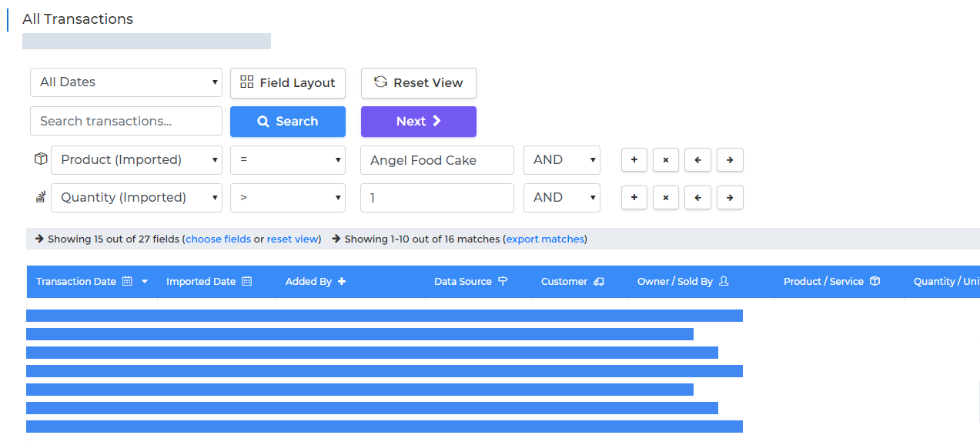The height and width of the screenshot is (445, 980).
Task: Add a filter after the Quantity row
Action: point(634,198)
